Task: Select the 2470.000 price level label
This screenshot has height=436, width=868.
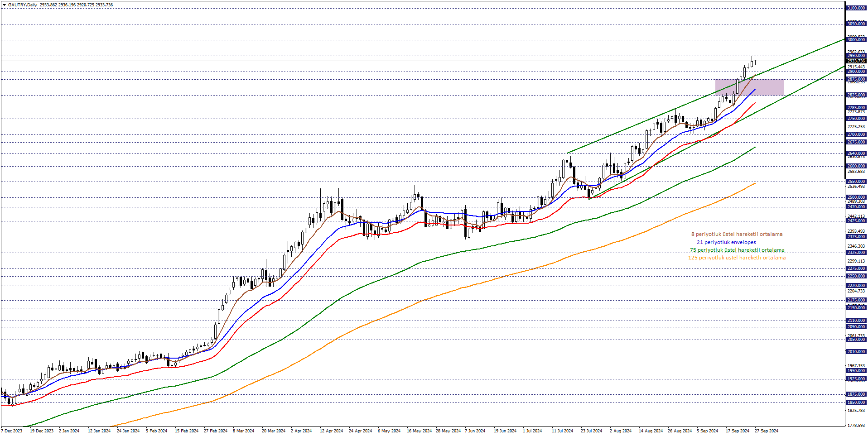Action: pos(856,207)
